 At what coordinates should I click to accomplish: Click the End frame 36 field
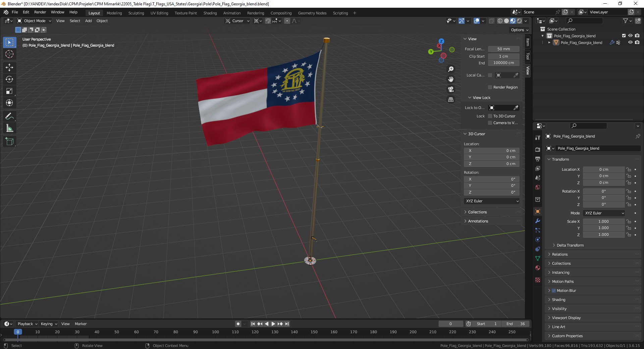[516, 324]
